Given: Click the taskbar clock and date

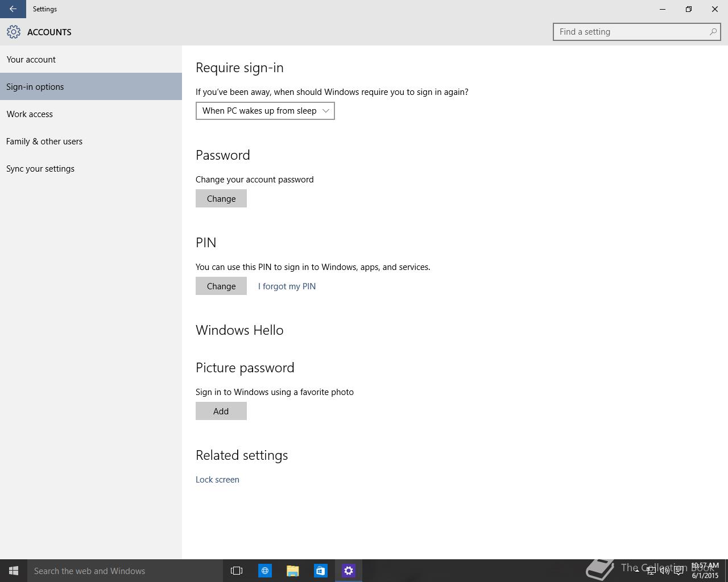Looking at the screenshot, I should coord(705,571).
